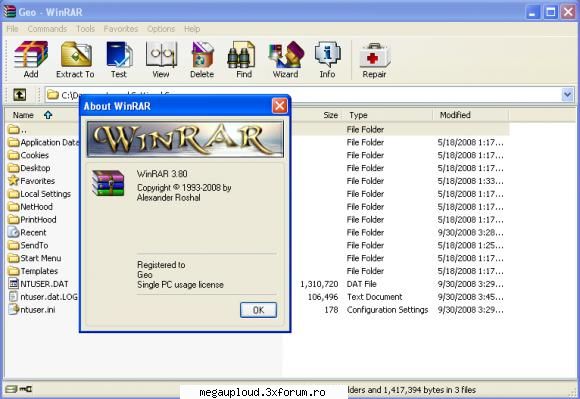Open the Find tool
Image resolution: width=580 pixels, height=399 pixels.
click(243, 59)
